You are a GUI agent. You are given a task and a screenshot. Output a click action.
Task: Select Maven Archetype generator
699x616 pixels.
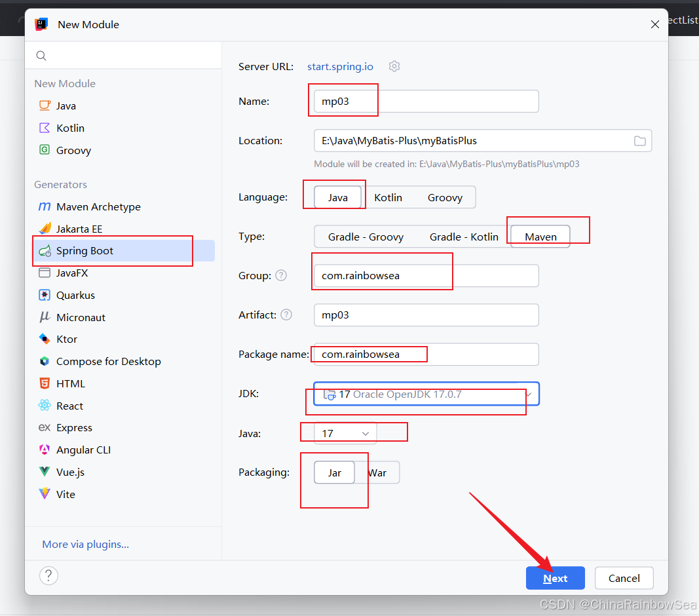point(124,206)
